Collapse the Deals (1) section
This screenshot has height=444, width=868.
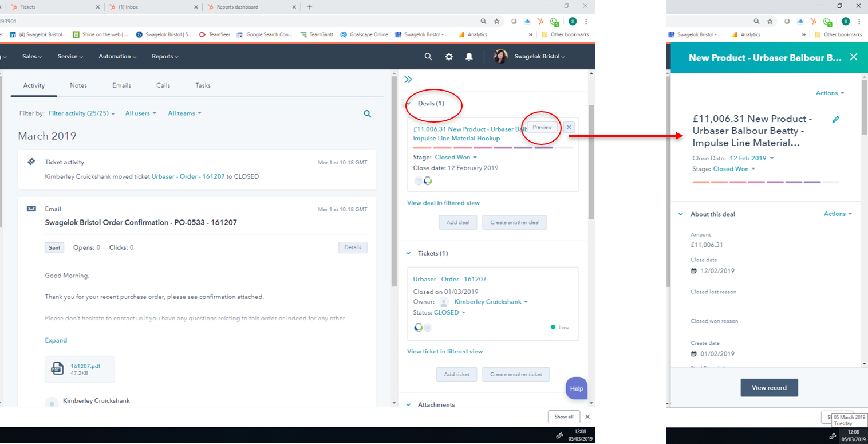point(409,104)
